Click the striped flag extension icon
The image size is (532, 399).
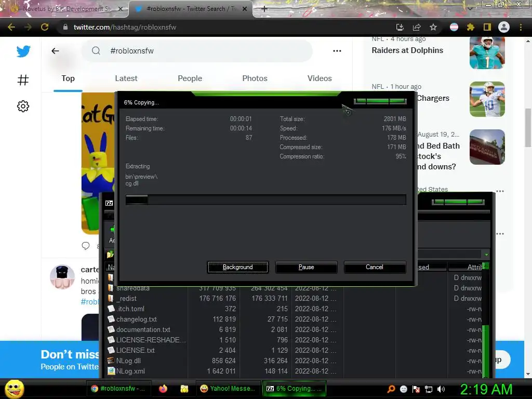[x=454, y=27]
